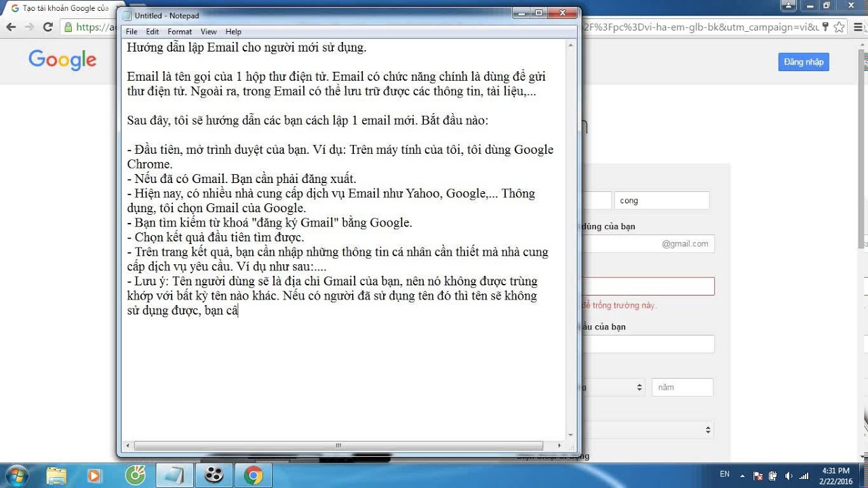Click the Action Center flag icon
This screenshot has height=488, width=868.
click(757, 476)
